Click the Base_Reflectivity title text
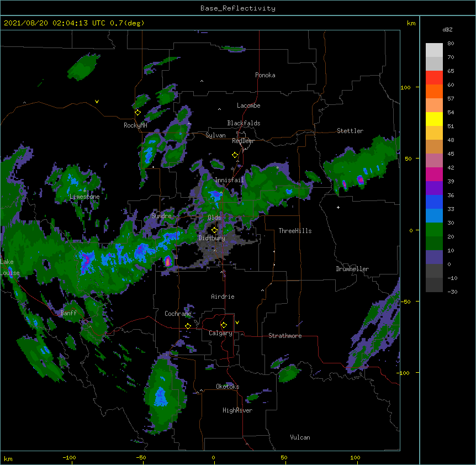The width and height of the screenshot is (476, 465). point(238,8)
